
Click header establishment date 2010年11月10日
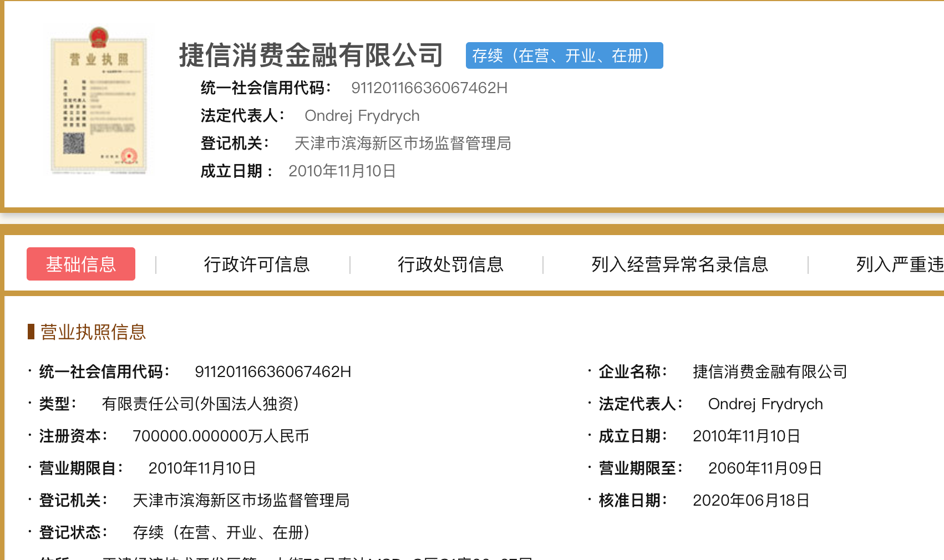click(342, 171)
